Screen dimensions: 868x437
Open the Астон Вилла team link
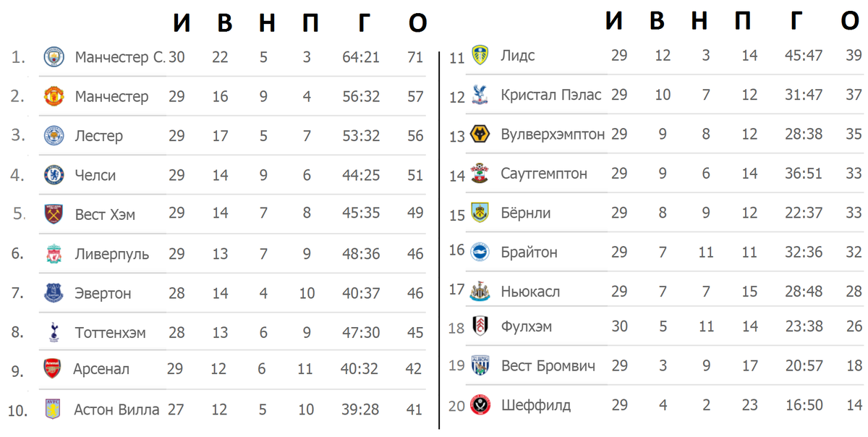pyautogui.click(x=116, y=410)
